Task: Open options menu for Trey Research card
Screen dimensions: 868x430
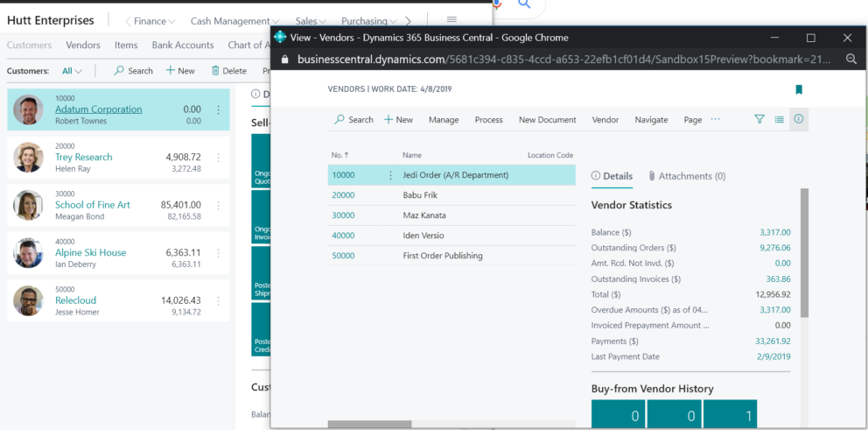Action: pyautogui.click(x=218, y=158)
